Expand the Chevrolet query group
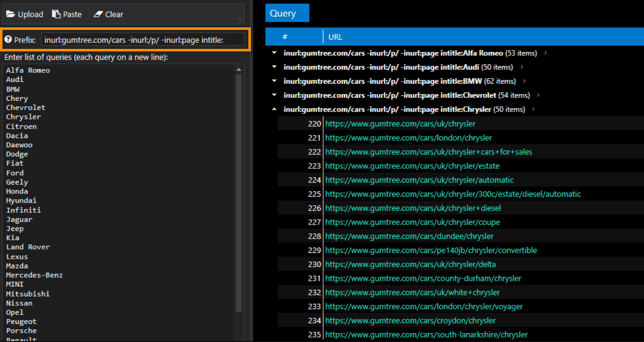 (274, 95)
